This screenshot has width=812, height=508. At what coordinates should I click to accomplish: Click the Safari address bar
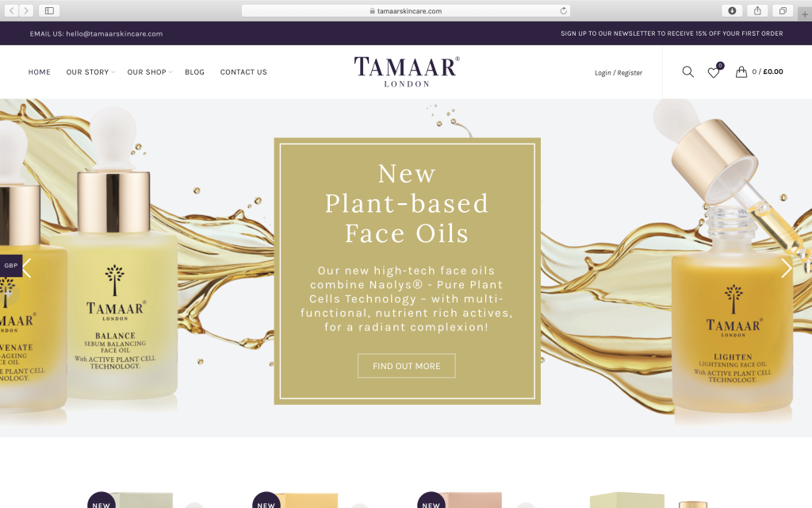406,10
